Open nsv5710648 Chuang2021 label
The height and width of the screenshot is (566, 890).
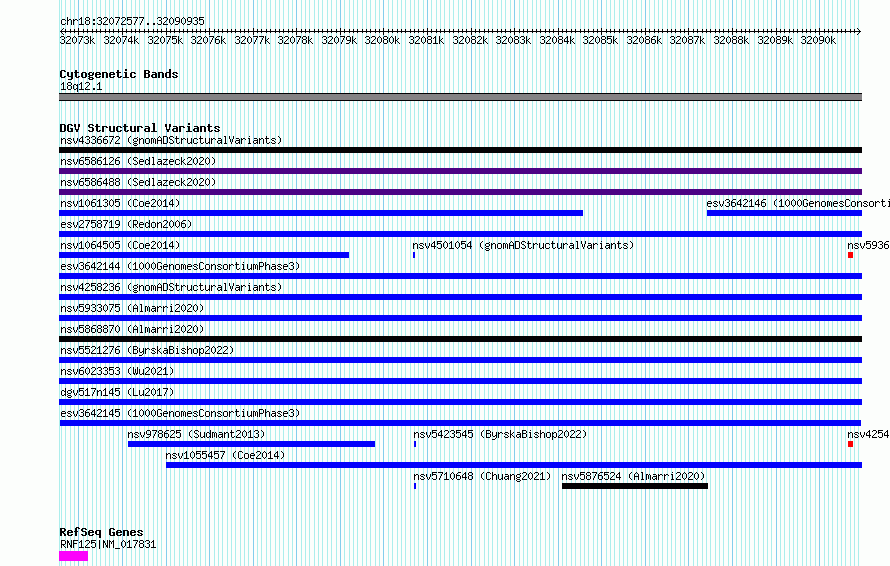[x=482, y=476]
